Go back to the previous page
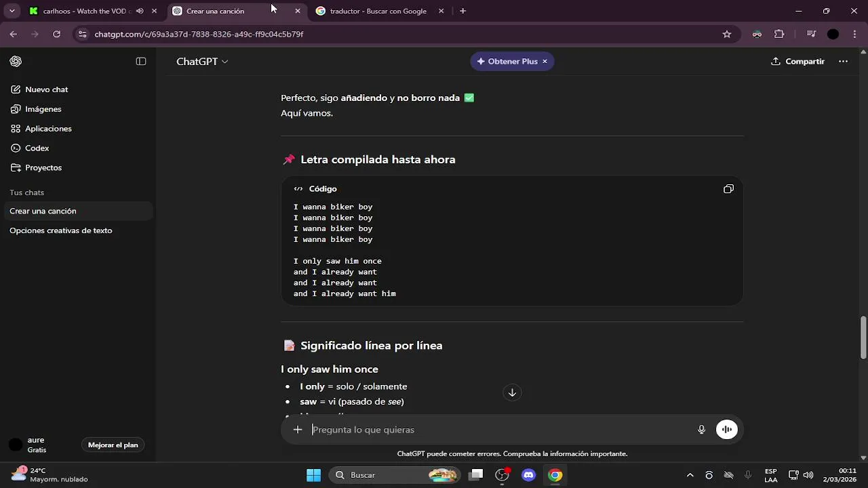 (x=14, y=34)
